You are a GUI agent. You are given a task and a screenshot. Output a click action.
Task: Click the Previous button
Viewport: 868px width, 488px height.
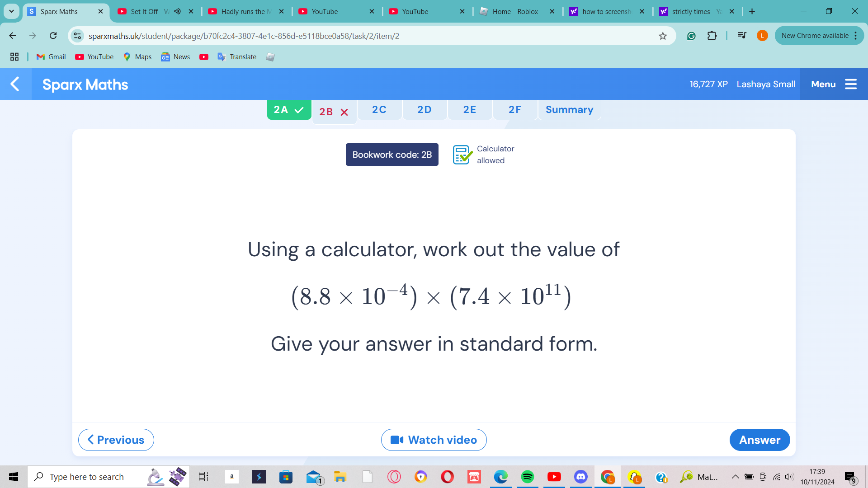pos(116,440)
